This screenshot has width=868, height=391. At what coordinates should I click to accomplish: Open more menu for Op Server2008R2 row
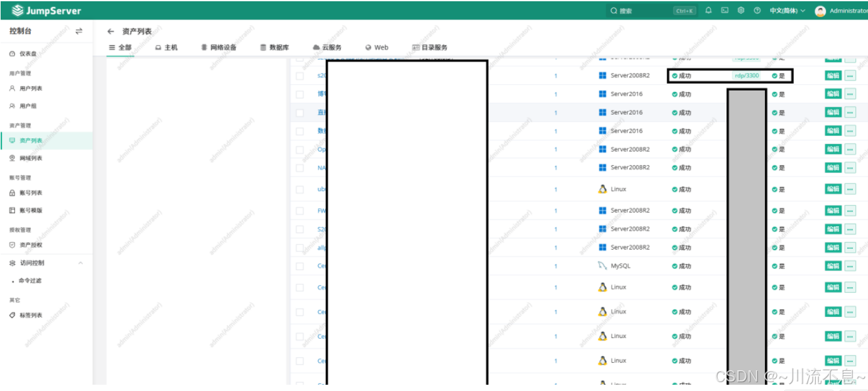pyautogui.click(x=850, y=150)
